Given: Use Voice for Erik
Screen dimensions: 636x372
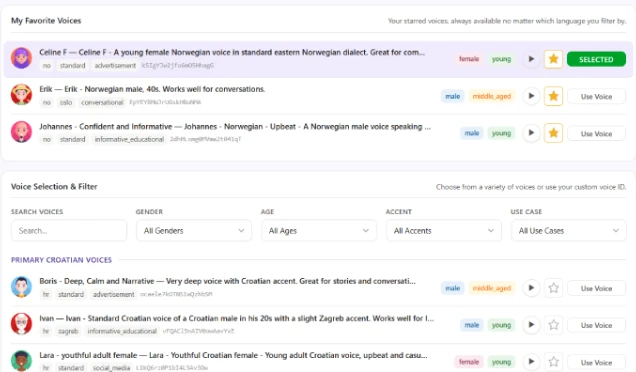Looking at the screenshot, I should (596, 97).
